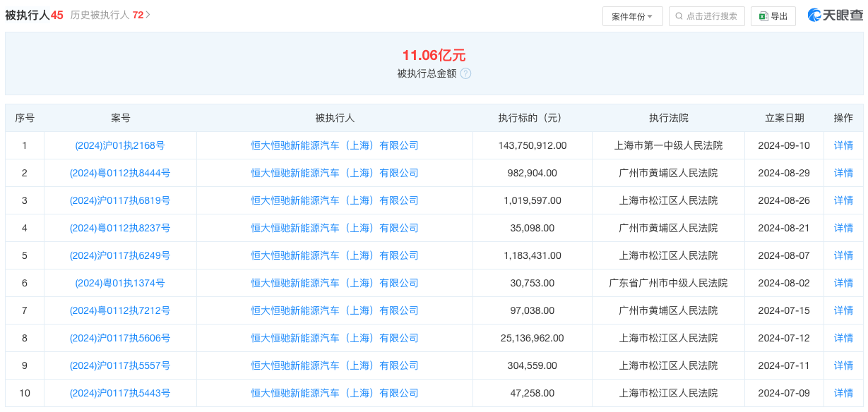View 详情 for the 2024-07-15 case
The width and height of the screenshot is (868, 412).
pyautogui.click(x=843, y=310)
